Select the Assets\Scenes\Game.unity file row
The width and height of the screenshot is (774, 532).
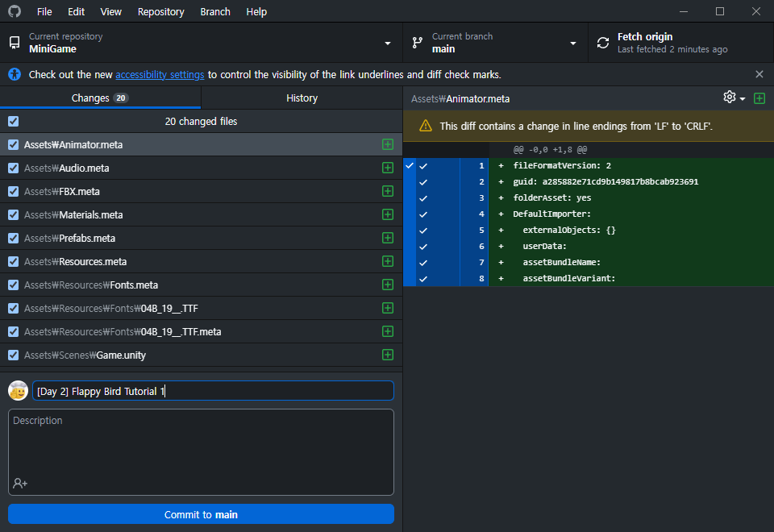click(x=201, y=355)
